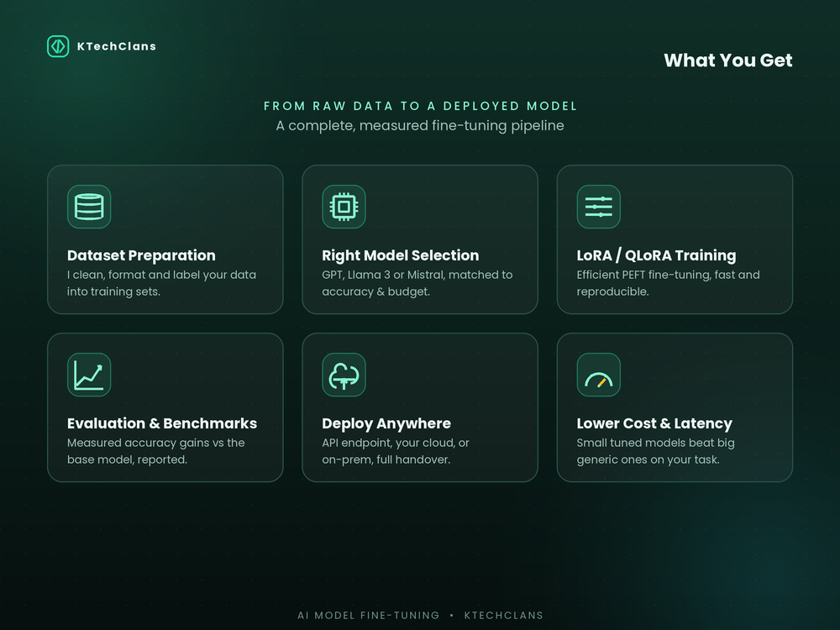Select the 'Lower Cost & Latency' card title
The height and width of the screenshot is (630, 840).
coord(654,423)
